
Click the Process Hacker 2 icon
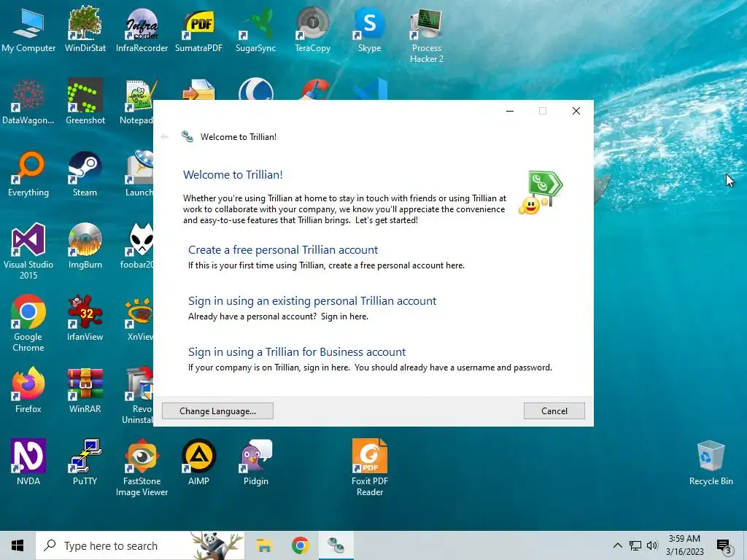426,36
